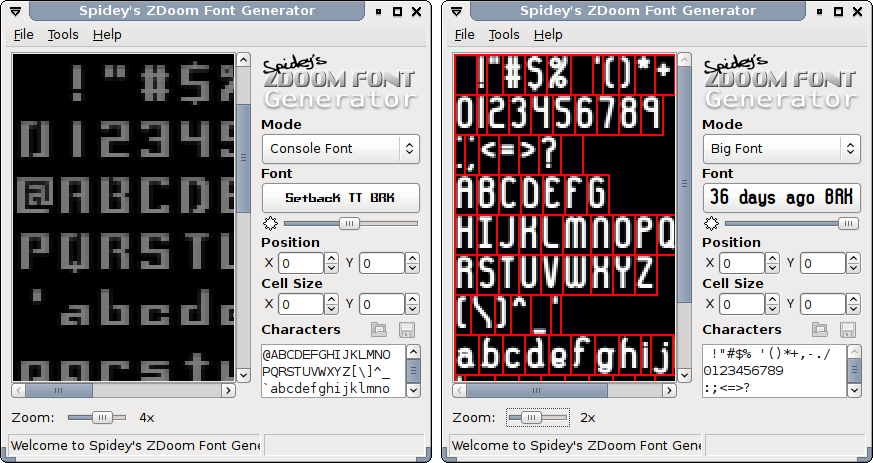Click font size icon under 36 days ago BRK
The width and height of the screenshot is (873, 463).
[x=711, y=223]
